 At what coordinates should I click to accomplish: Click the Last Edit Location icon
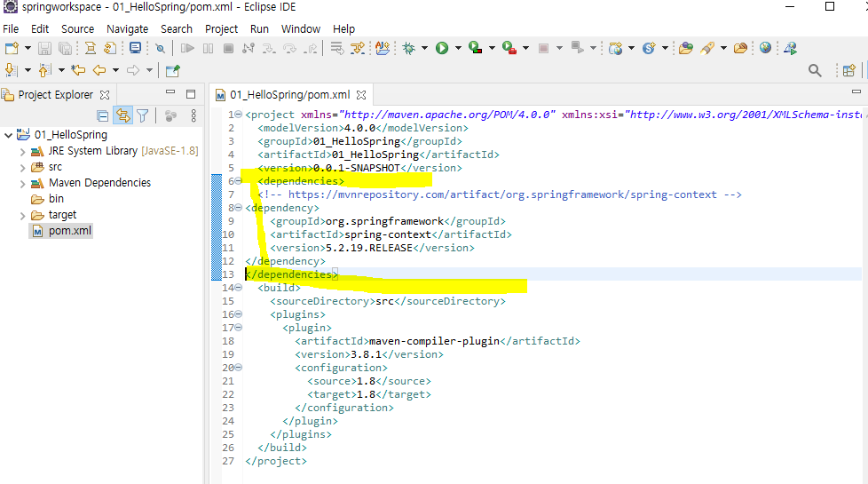tap(79, 70)
